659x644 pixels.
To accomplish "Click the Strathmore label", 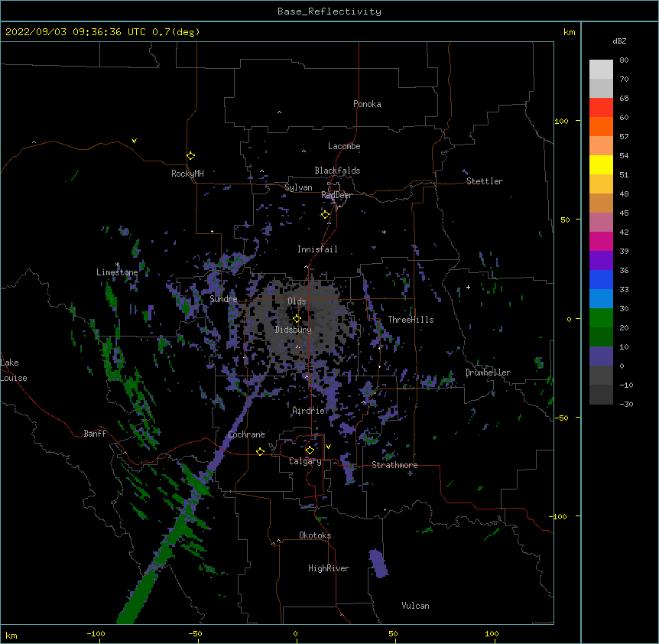I will (x=394, y=465).
